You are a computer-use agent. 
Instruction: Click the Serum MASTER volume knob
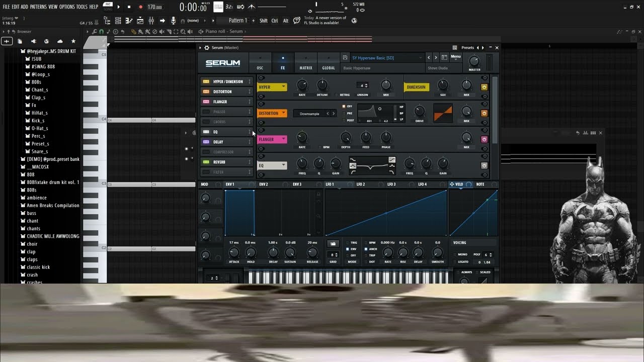(474, 61)
